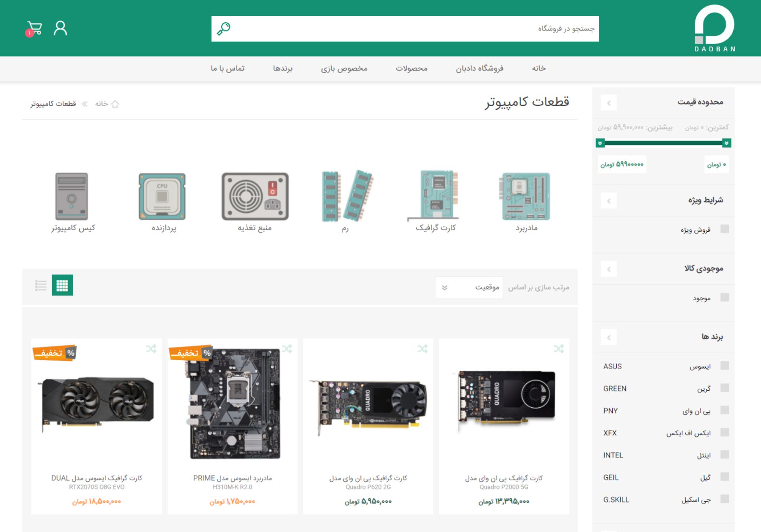Open the تماس با ما menu item
Image resolution: width=761 pixels, height=532 pixels.
coord(228,69)
